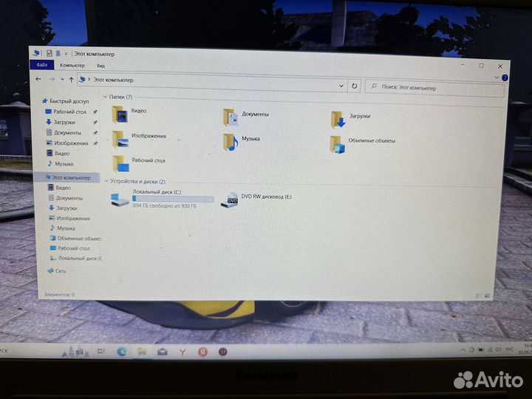Screen dimensions: 532x399
Task: Click the Этот компьютер address bar path
Action: 113,80
